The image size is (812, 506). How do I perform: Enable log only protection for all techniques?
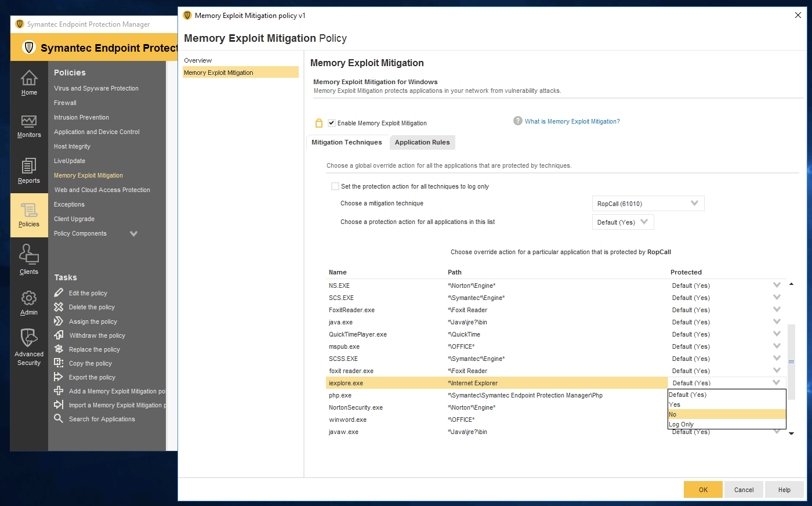335,186
